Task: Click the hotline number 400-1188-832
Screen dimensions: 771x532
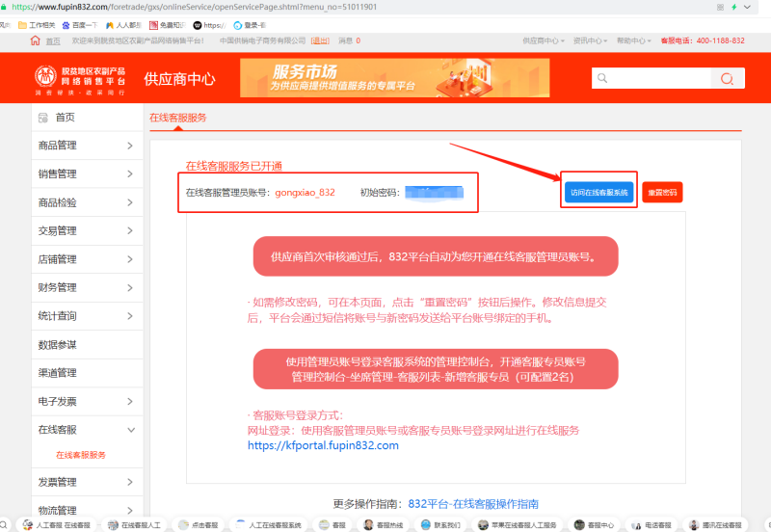Action: 720,40
